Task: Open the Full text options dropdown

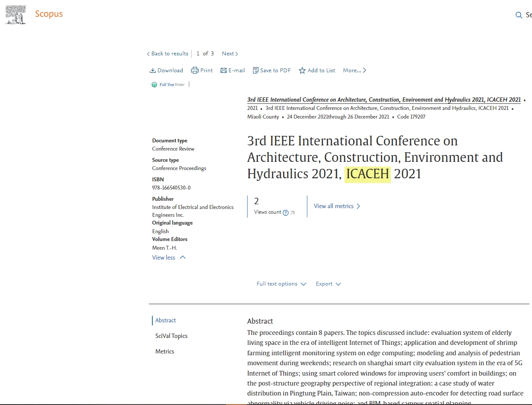Action: pos(281,284)
